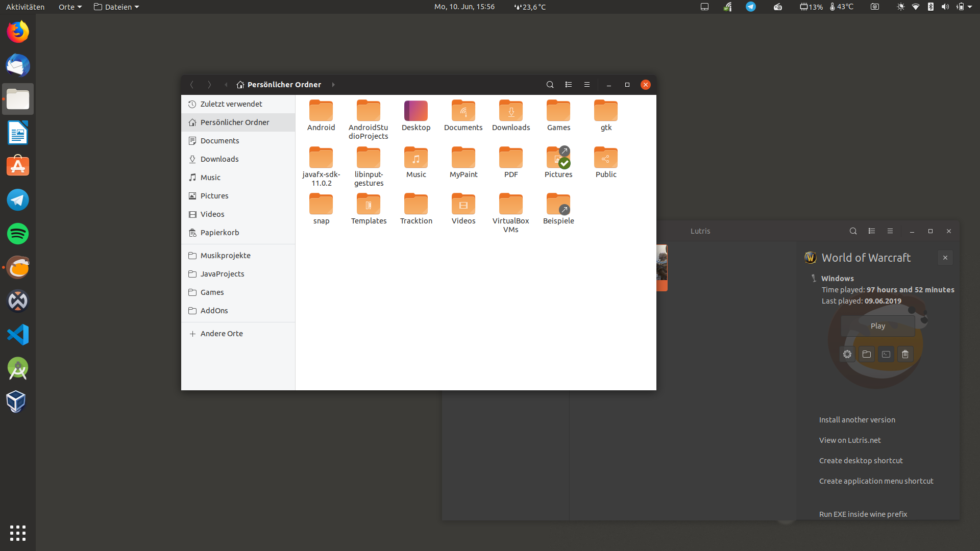Launch Spotify from the dock
Viewport: 980px width, 551px height.
pos(18,234)
